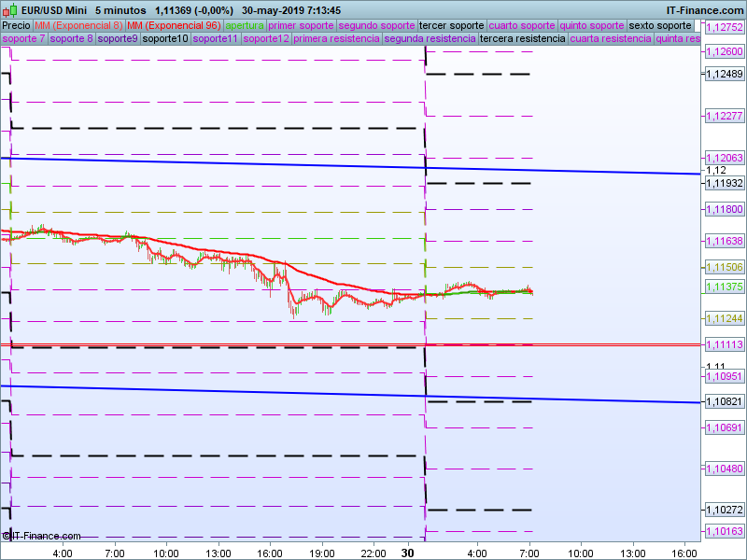The image size is (747, 560).
Task: Open the primer soporte indicator label
Action: click(x=301, y=25)
